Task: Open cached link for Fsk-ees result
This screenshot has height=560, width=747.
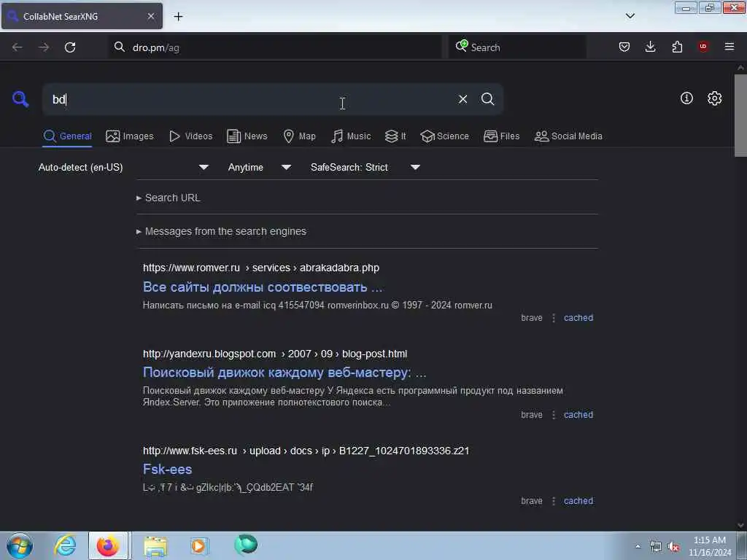Action: coord(578,501)
